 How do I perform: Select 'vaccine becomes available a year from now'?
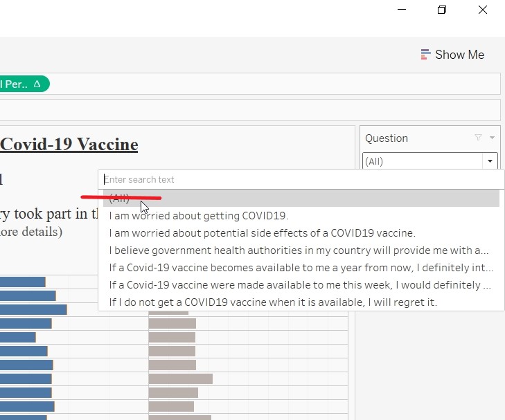[x=301, y=268]
